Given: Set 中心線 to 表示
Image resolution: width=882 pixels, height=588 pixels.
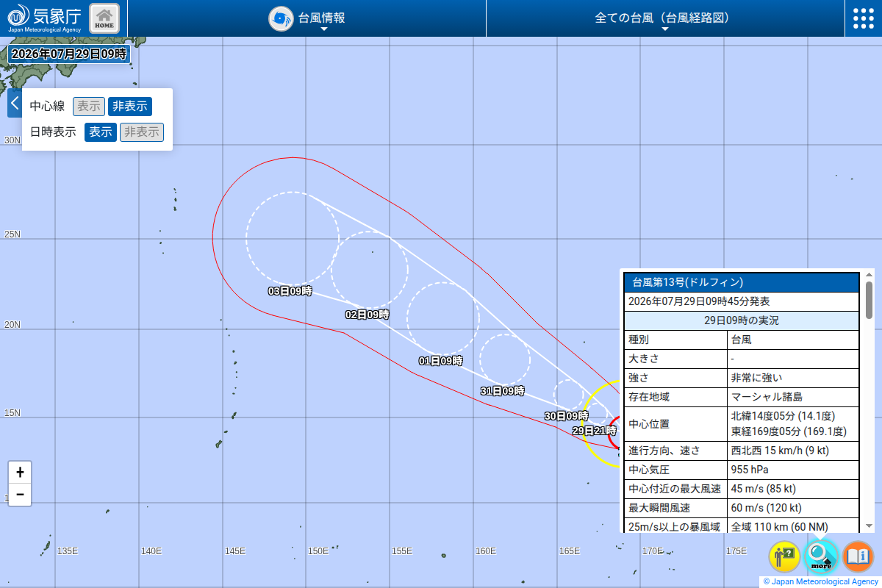Looking at the screenshot, I should [89, 107].
